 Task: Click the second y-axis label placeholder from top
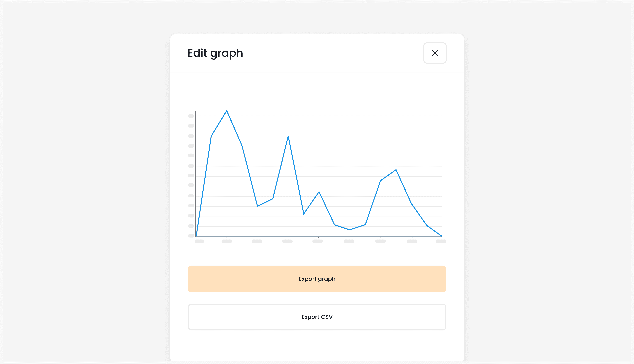click(x=191, y=126)
